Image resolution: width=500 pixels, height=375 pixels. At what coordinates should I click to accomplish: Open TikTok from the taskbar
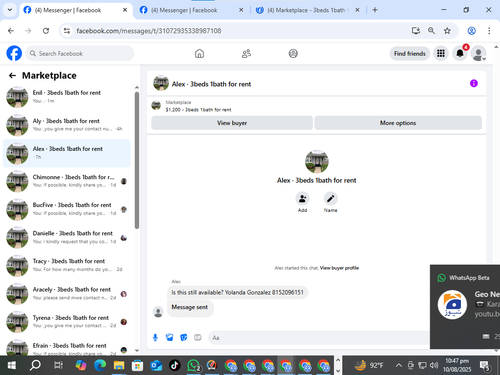coord(174,366)
